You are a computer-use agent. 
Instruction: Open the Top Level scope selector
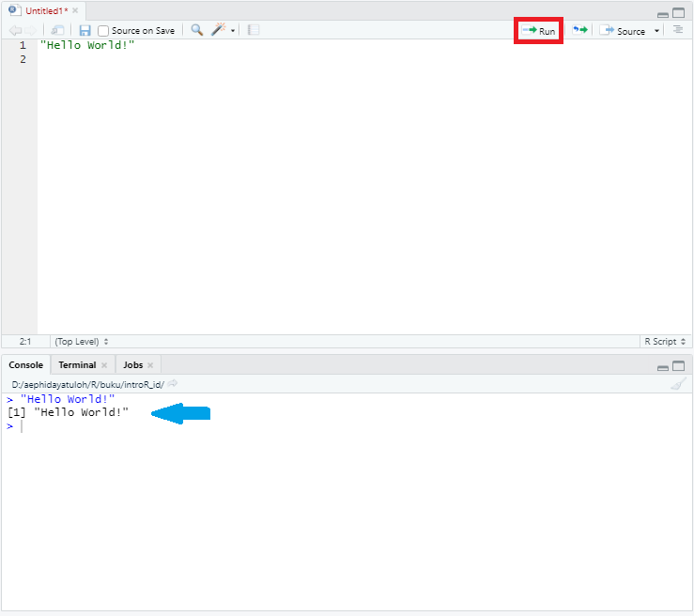coord(82,342)
